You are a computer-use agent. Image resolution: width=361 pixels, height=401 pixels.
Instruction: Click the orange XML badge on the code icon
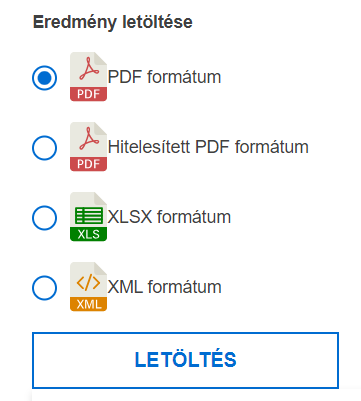(x=88, y=304)
